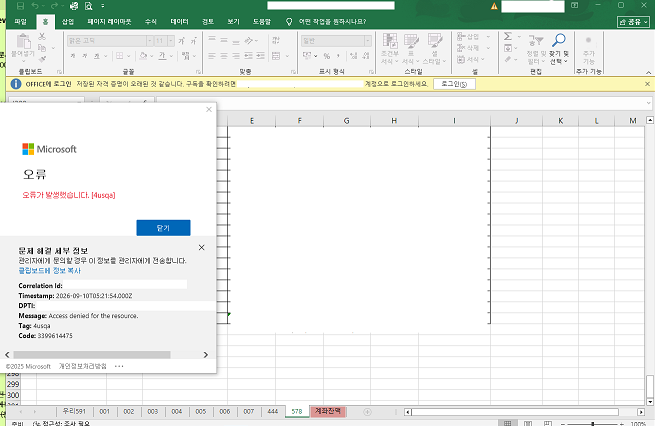Expand the Delete cells (삭제) dropdown
The height and width of the screenshot is (426, 655).
tap(488, 48)
